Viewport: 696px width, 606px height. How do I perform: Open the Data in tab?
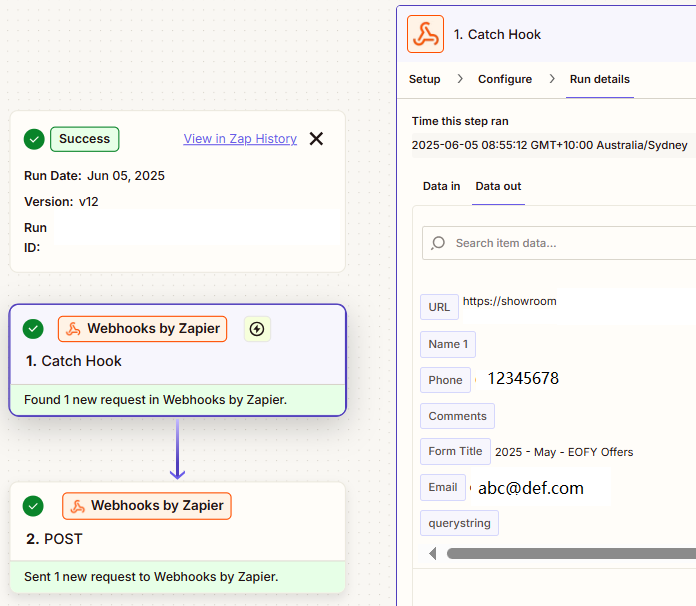[x=441, y=186]
